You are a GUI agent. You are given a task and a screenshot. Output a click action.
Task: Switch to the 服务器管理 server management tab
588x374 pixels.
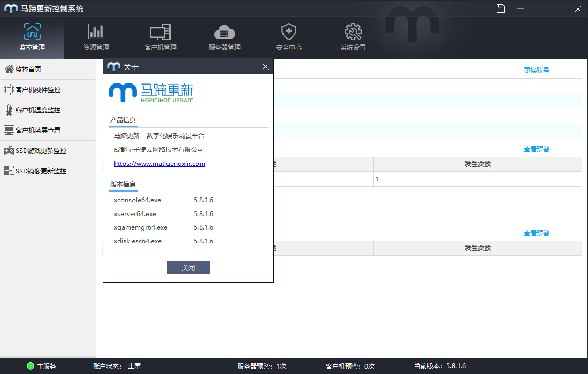[225, 37]
